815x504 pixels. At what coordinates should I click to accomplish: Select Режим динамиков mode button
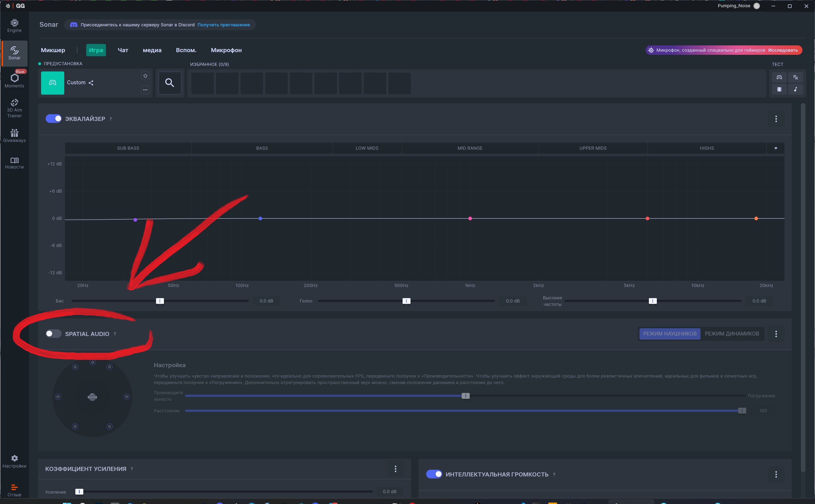pyautogui.click(x=732, y=334)
